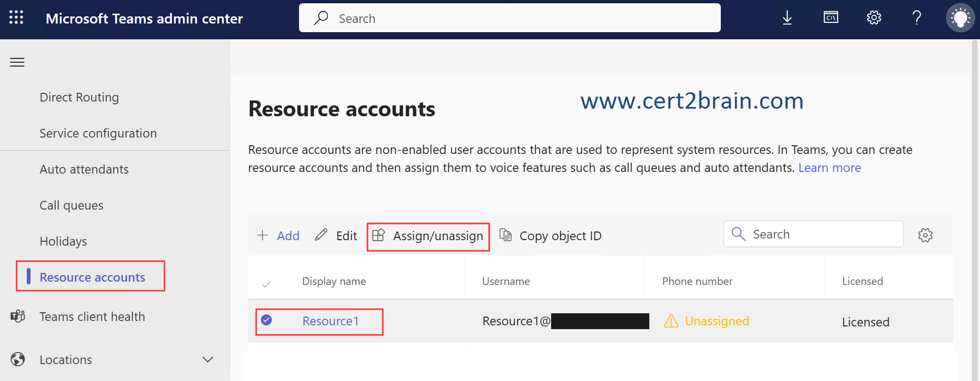This screenshot has height=381, width=980.
Task: Add a new resource account
Action: pyautogui.click(x=278, y=236)
